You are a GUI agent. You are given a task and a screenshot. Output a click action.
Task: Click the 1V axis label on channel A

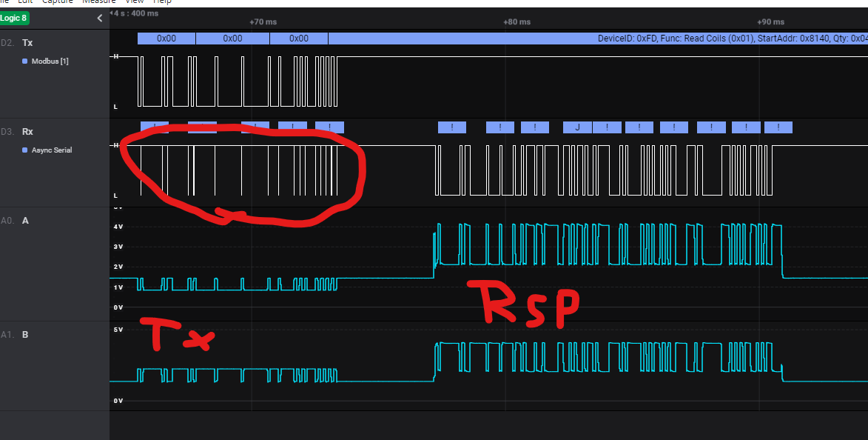click(x=118, y=287)
